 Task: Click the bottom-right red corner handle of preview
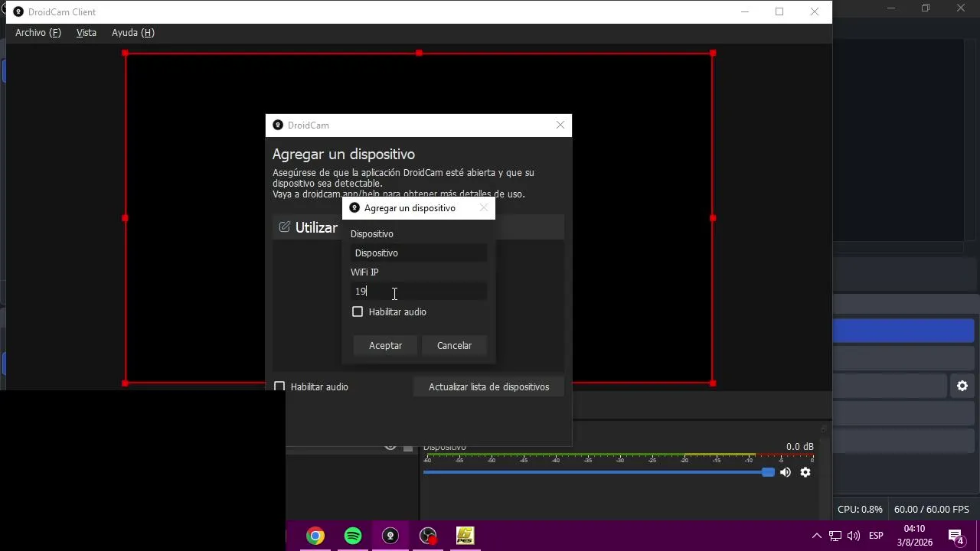(713, 383)
